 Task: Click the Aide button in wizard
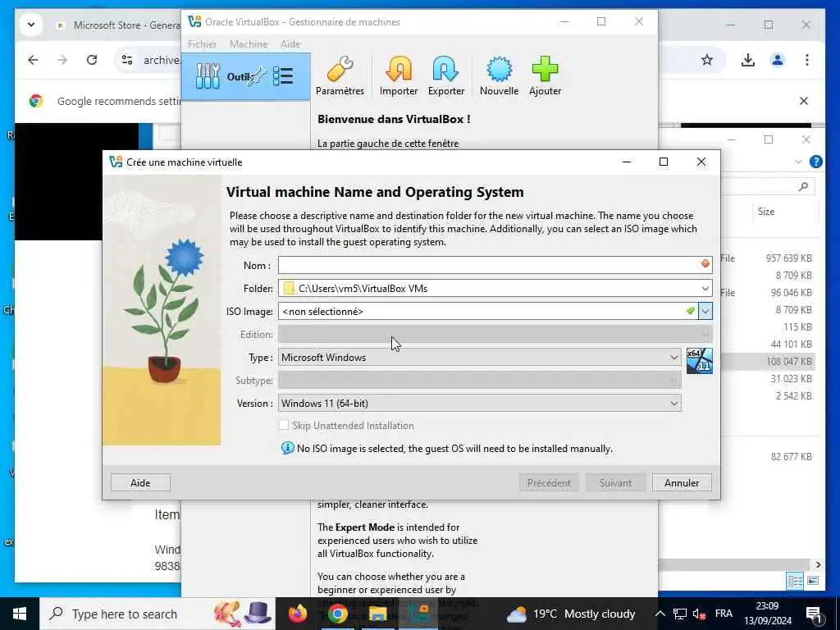tap(140, 482)
